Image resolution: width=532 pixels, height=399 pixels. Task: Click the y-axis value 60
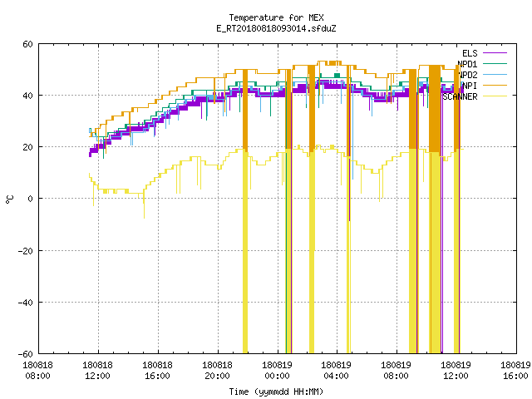tap(27, 44)
